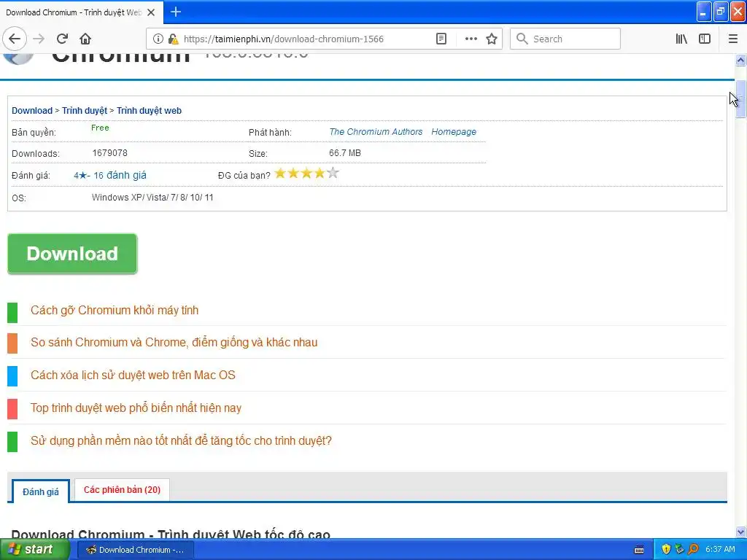This screenshot has width=747, height=560.
Task: Rate two stars
Action: coord(293,174)
